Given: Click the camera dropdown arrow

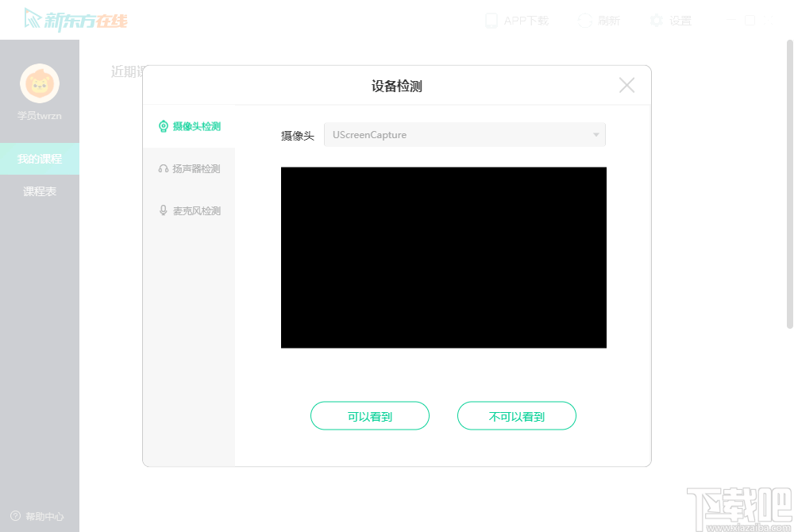Looking at the screenshot, I should coord(595,134).
